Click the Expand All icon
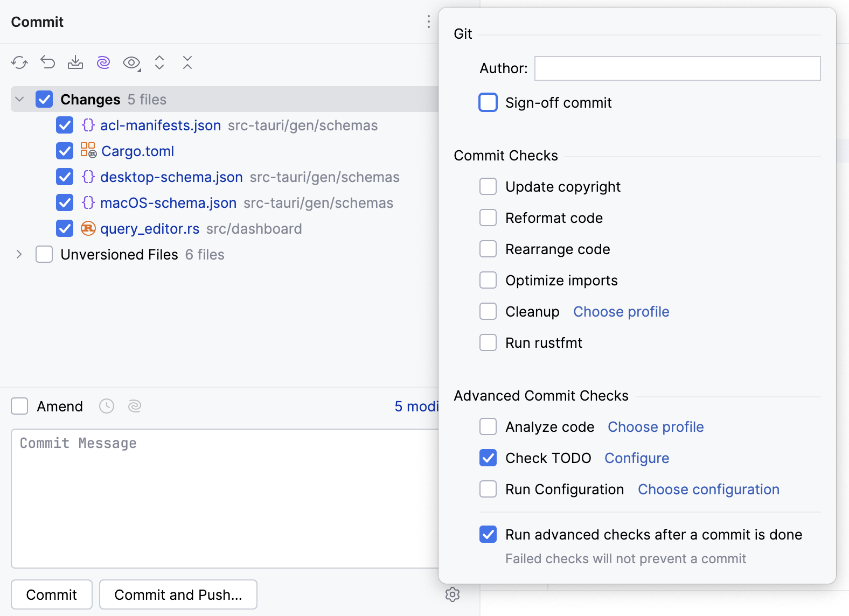This screenshot has height=616, width=849. pos(159,63)
